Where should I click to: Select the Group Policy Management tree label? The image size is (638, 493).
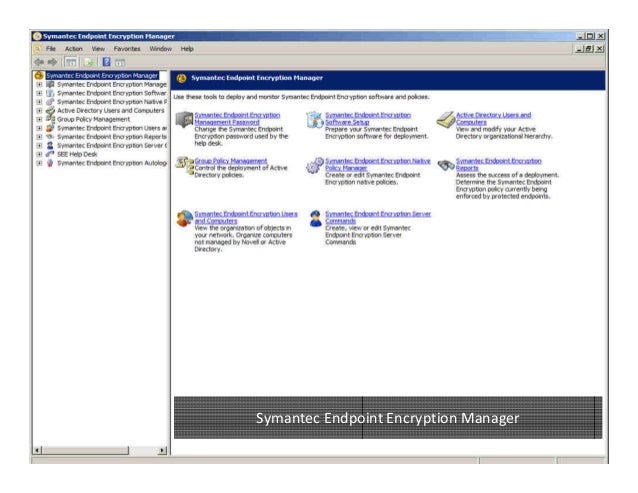[x=94, y=120]
